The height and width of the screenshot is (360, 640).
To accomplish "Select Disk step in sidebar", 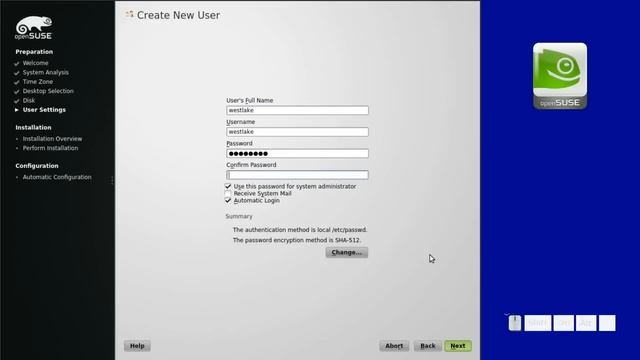I will tap(29, 101).
